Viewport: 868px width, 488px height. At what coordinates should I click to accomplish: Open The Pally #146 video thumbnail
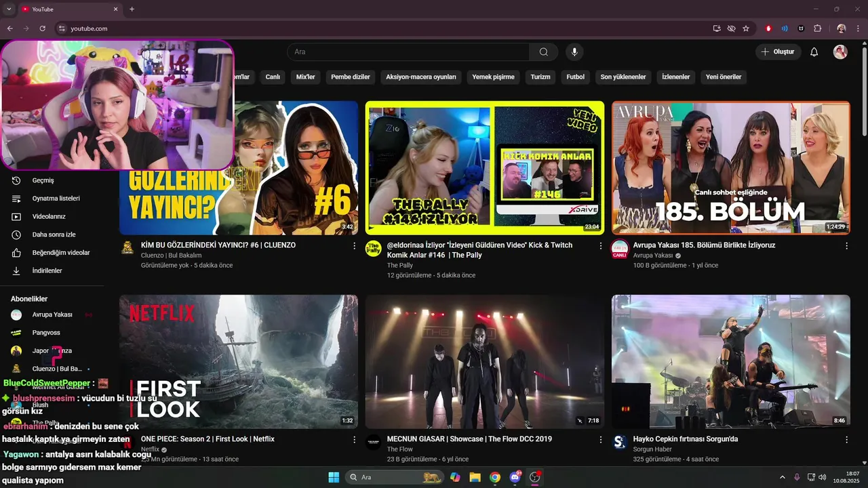click(484, 167)
